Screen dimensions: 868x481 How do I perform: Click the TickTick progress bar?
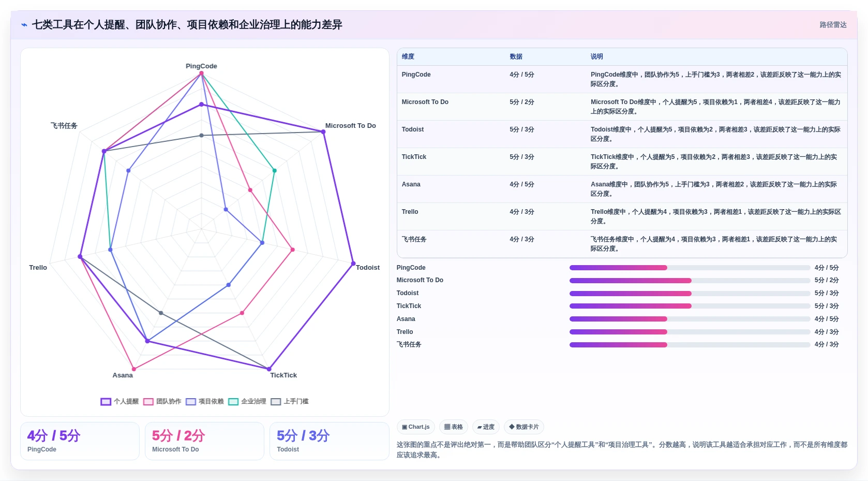pos(690,306)
